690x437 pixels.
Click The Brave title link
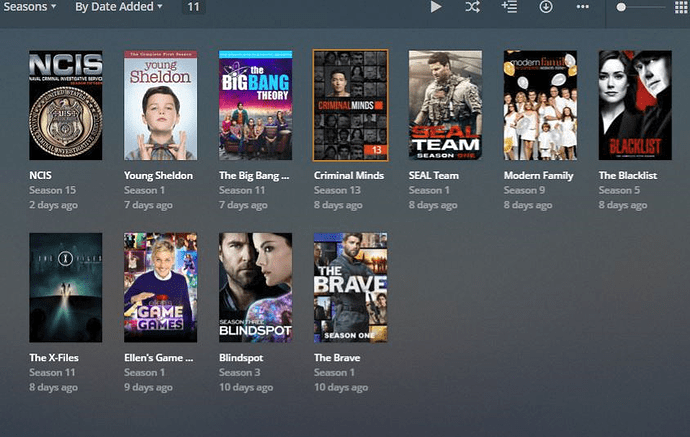pyautogui.click(x=337, y=357)
